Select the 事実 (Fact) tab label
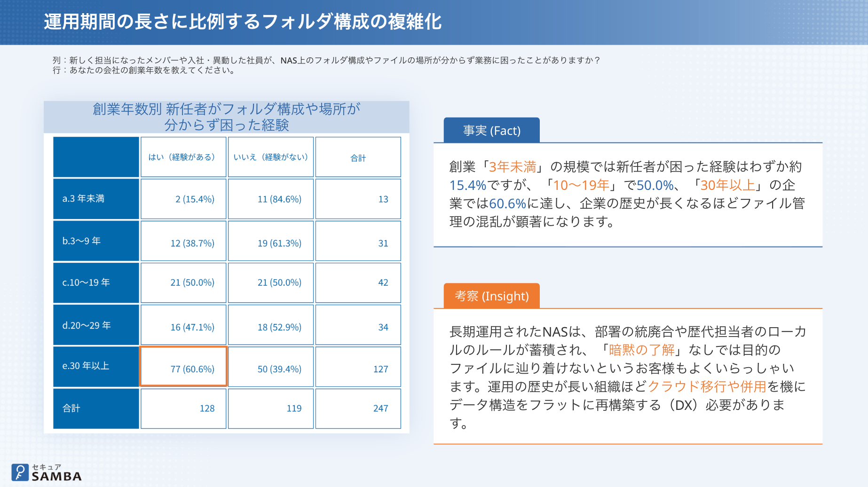This screenshot has width=868, height=487. coord(491,130)
